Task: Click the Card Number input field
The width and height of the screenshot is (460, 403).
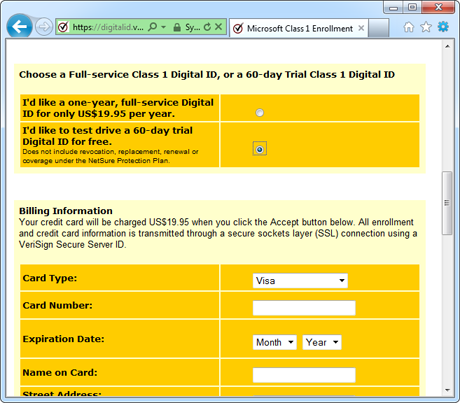Action: click(x=304, y=308)
